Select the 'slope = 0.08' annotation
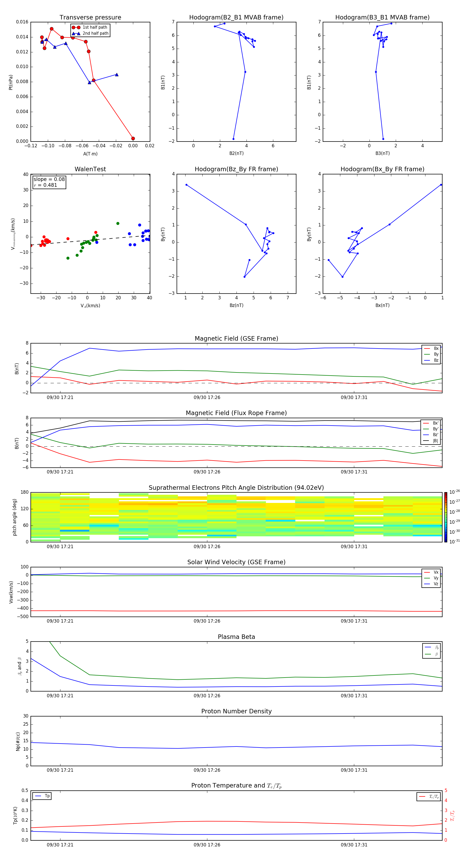The width and height of the screenshot is (473, 868). pyautogui.click(x=49, y=179)
